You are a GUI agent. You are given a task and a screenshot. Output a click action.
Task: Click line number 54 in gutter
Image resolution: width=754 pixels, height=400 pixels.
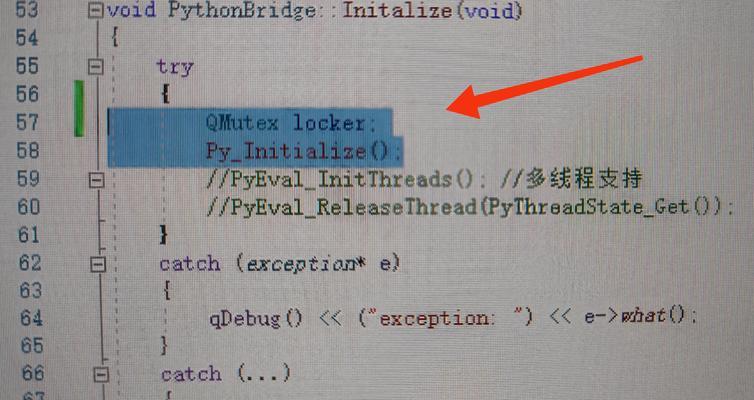pyautogui.click(x=26, y=38)
